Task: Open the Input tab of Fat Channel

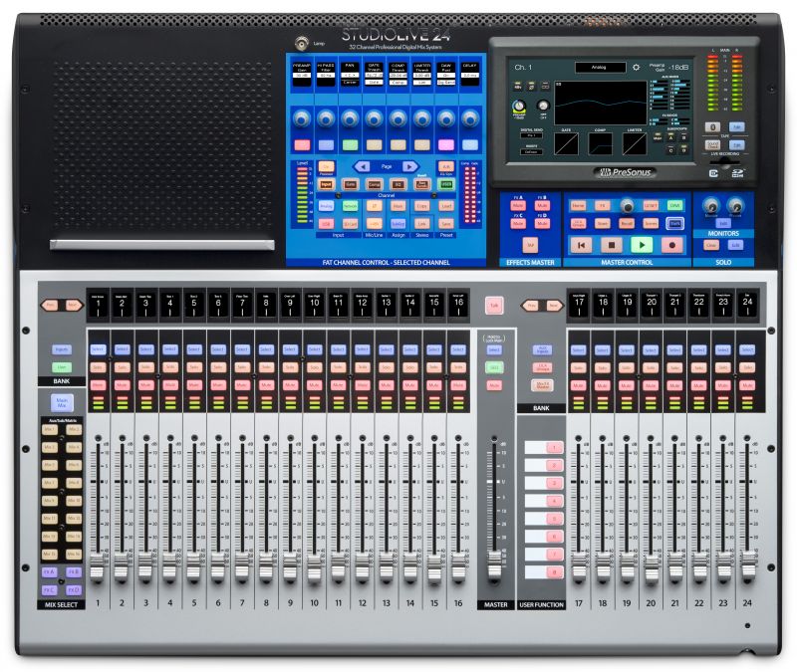Action: [326, 184]
